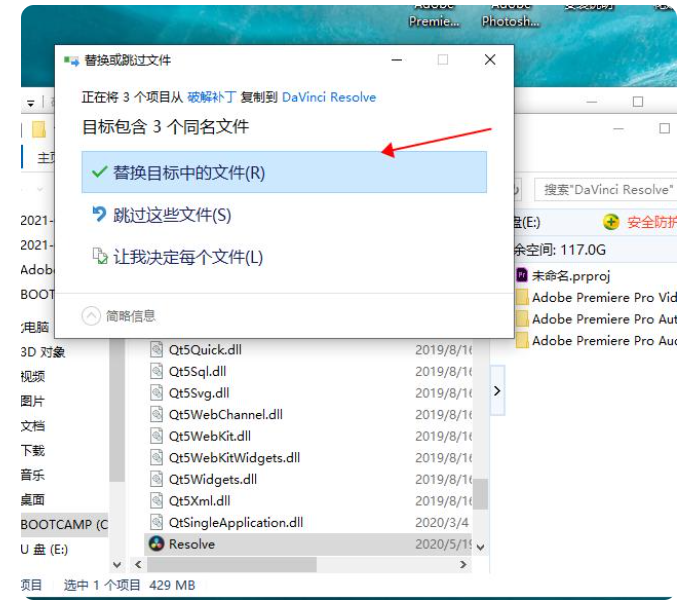Click the Qt5Xml.dll file icon
Screen dimensions: 687x600
pos(156,500)
